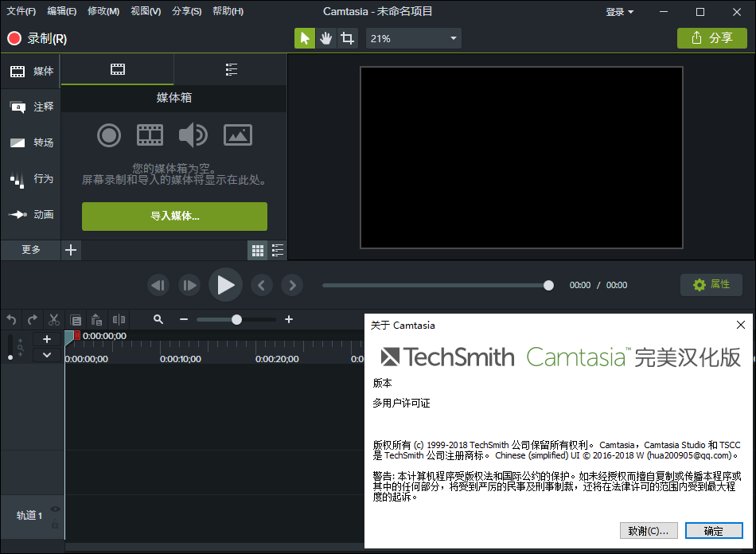Open the 视图(V) menu
The height and width of the screenshot is (554, 756).
pos(146,11)
